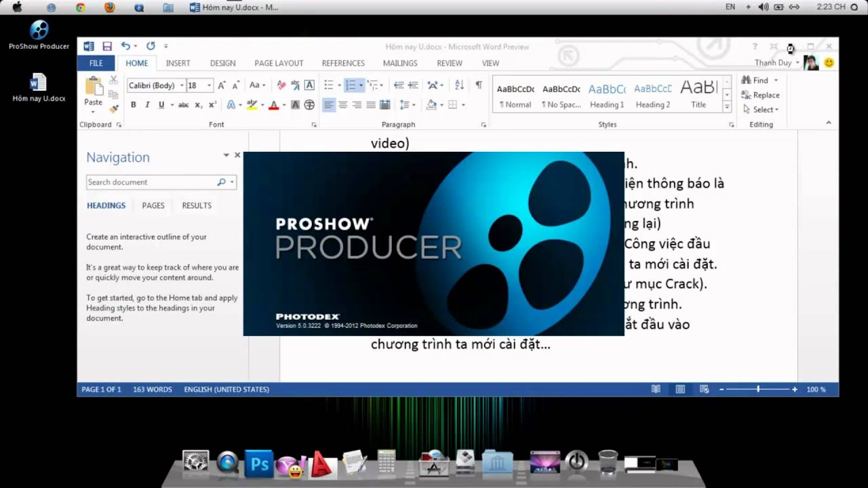
Task: Open the font name dropdown
Action: click(182, 85)
